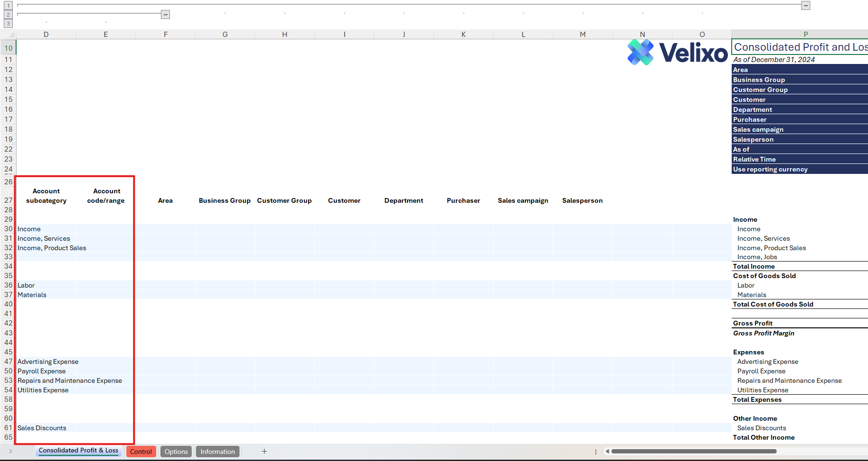Click the sheet tab scroll right arrow
This screenshot has width=868, height=461.
tap(10, 452)
